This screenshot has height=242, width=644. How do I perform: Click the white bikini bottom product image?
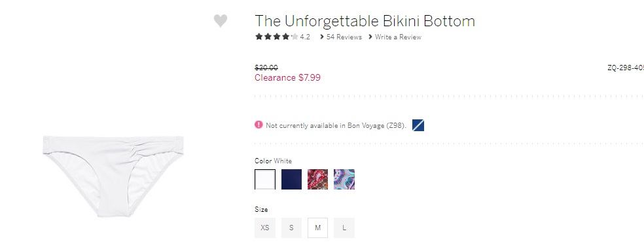pos(113,176)
